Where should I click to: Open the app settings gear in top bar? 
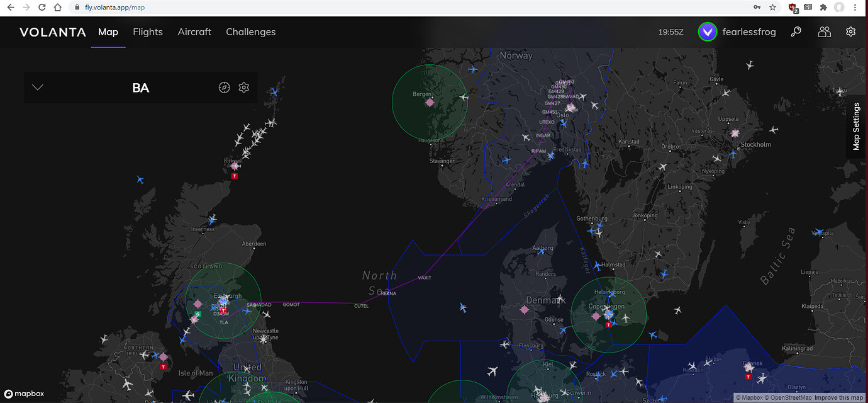click(x=850, y=31)
